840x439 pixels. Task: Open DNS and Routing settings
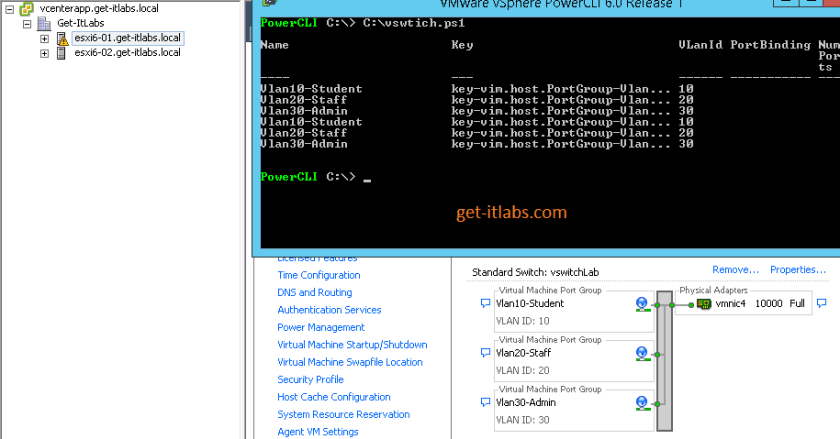pyautogui.click(x=314, y=293)
